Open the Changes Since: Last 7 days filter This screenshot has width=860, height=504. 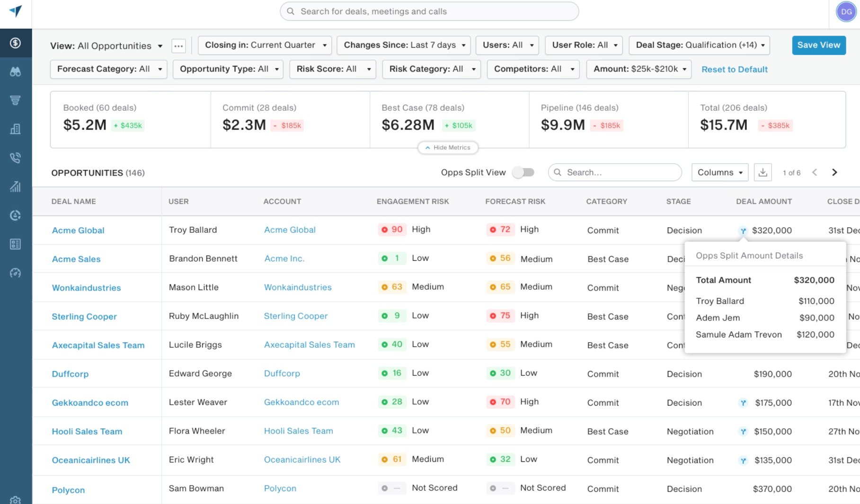pos(404,45)
